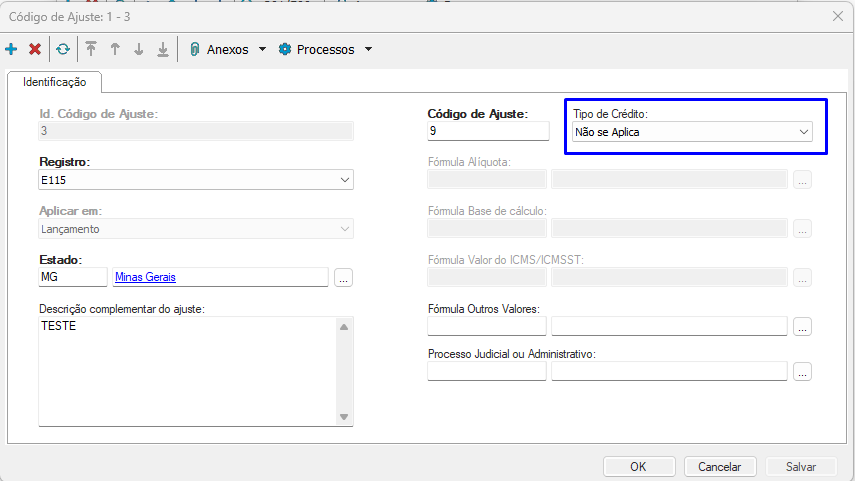Open the Processos gear menu

324,49
